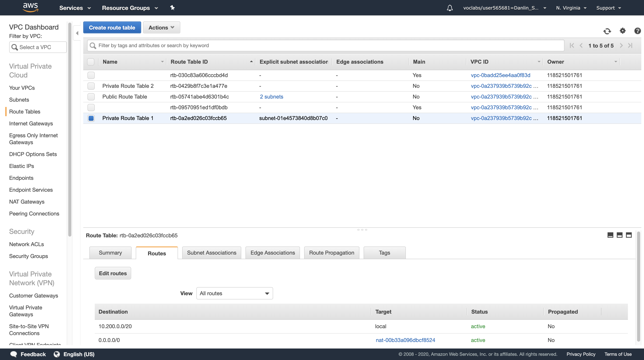Toggle the select-all header checkbox
Viewport: 644px width, 360px height.
91,62
